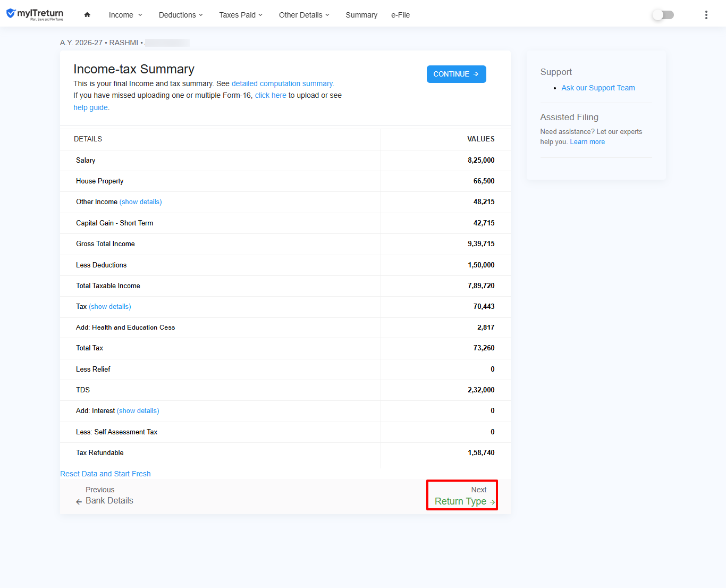Viewport: 726px width, 588px height.
Task: Open Learn more about Assisted Filing
Action: [587, 142]
